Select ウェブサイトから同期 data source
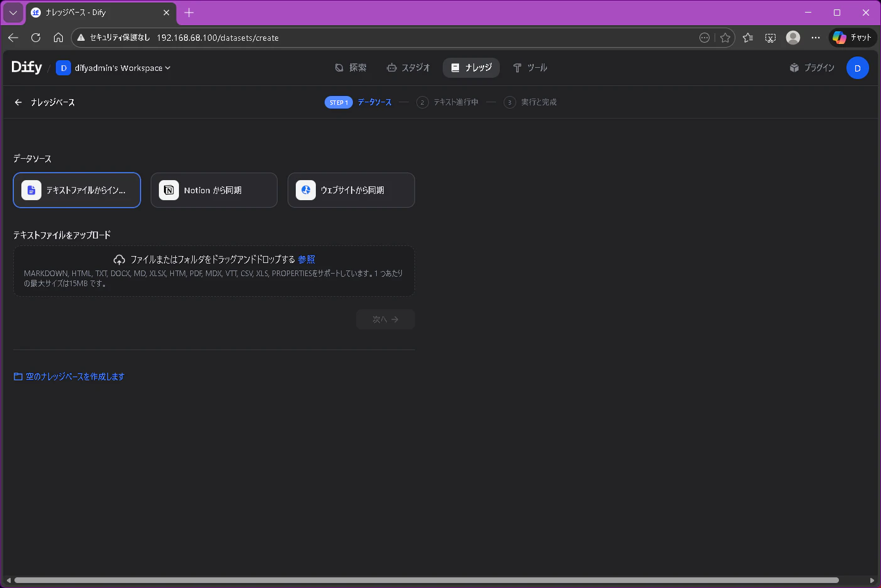881x588 pixels. click(x=351, y=190)
